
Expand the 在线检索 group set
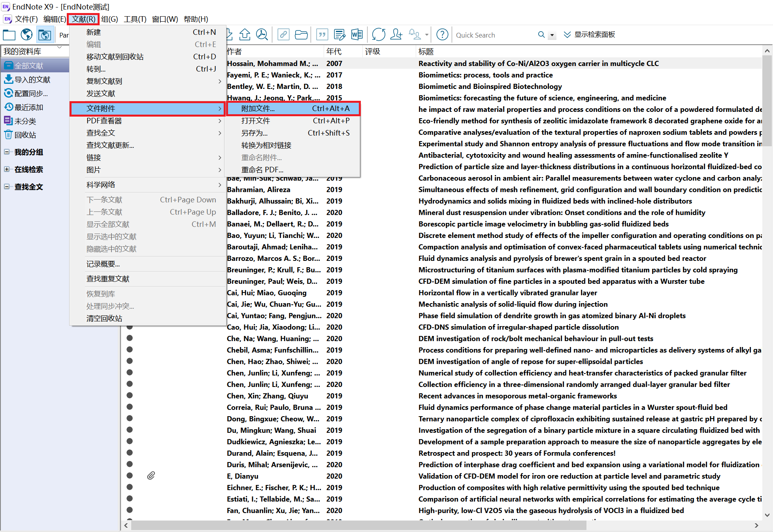click(7, 169)
